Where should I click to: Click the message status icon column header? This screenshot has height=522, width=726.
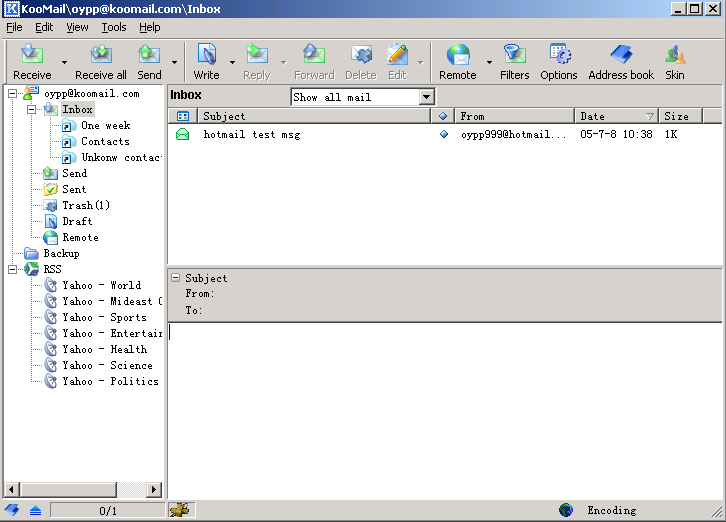(x=183, y=116)
